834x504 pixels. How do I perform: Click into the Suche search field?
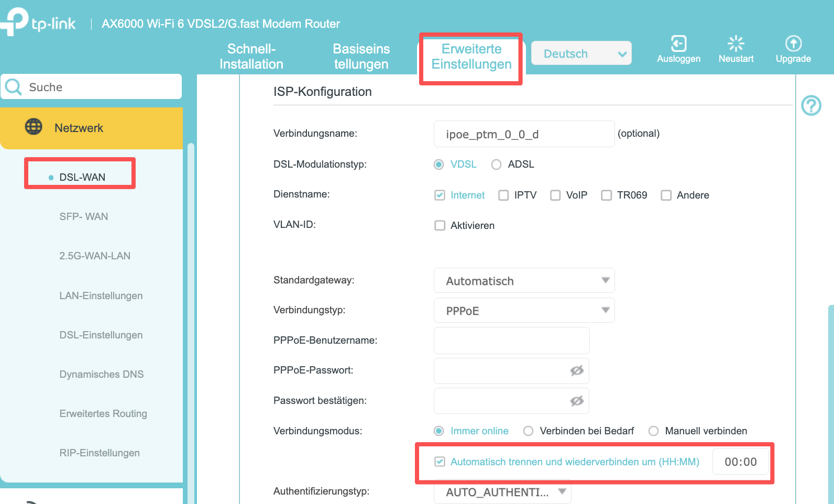pos(91,86)
